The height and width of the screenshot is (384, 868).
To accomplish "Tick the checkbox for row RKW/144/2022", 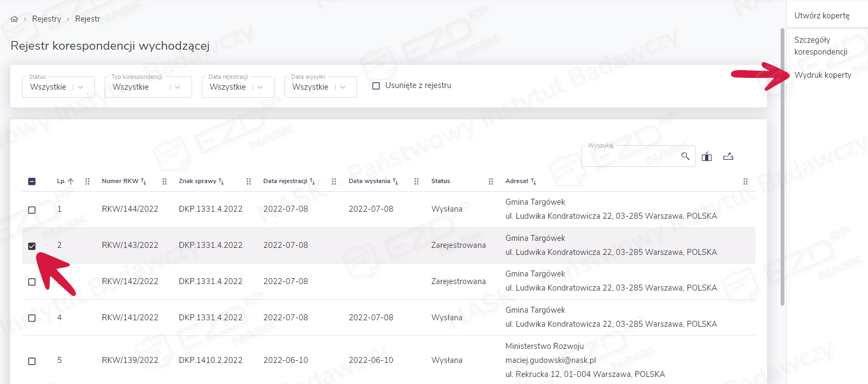I will coord(32,210).
